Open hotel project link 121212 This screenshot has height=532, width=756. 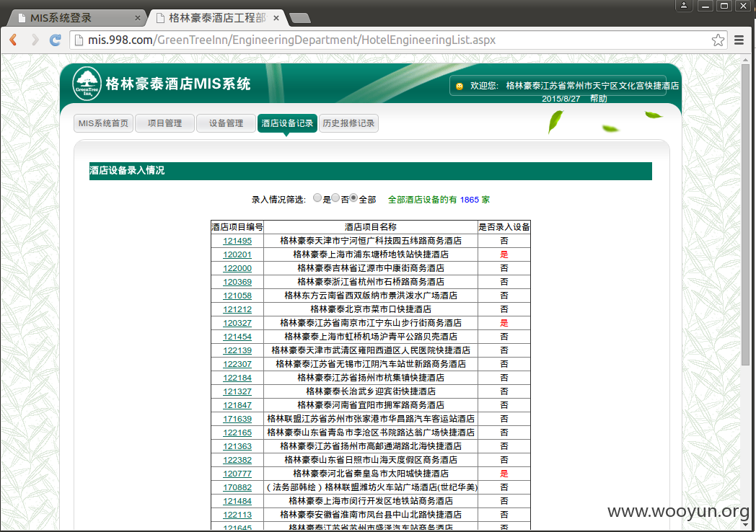[237, 309]
